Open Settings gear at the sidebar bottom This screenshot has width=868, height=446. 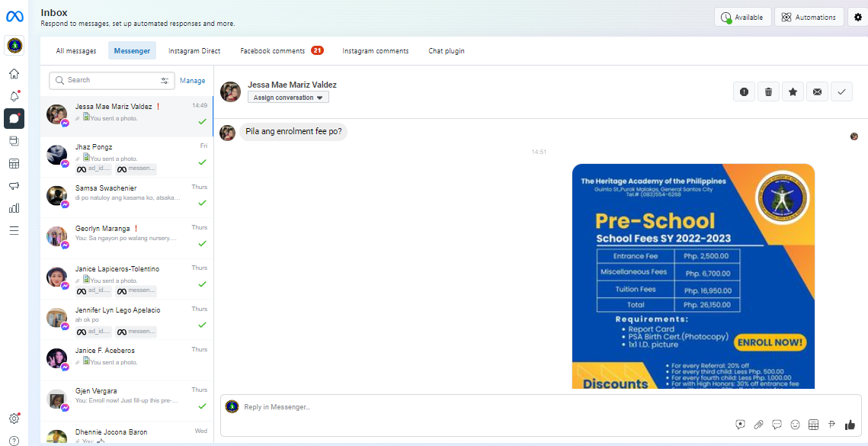point(14,419)
